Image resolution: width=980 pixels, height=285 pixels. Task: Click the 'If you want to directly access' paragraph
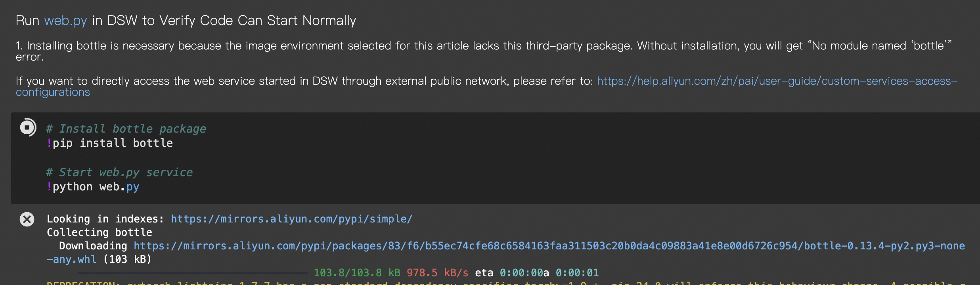click(x=487, y=86)
